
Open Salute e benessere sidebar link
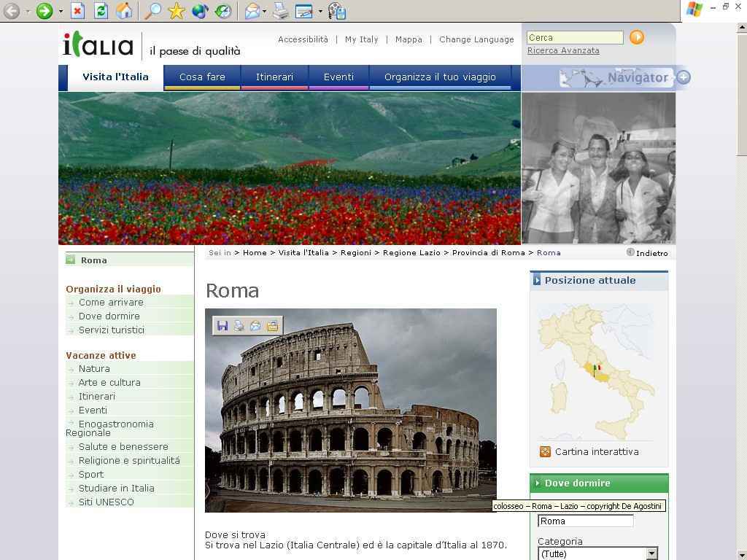123,447
